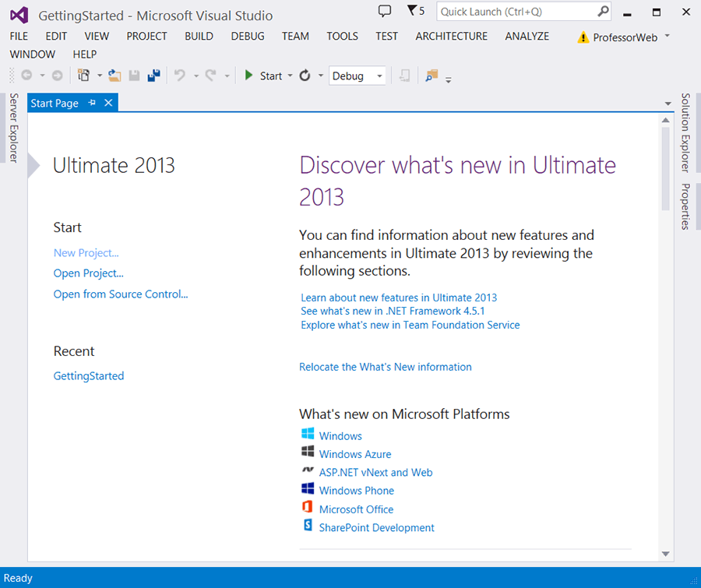Expand the New Project dropdown arrow
This screenshot has width=701, height=588.
pyautogui.click(x=99, y=76)
